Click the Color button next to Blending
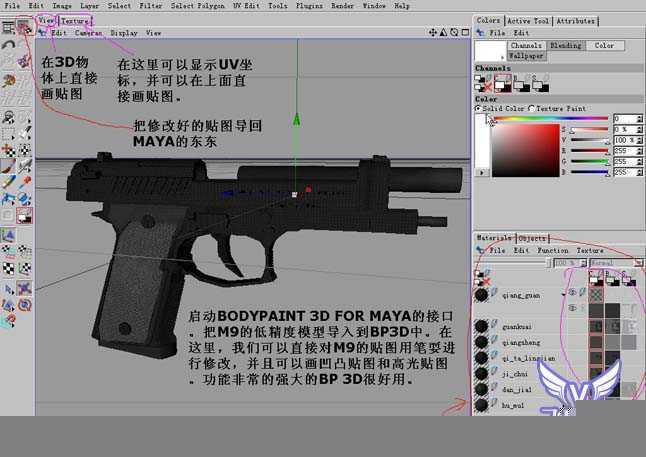The width and height of the screenshot is (646, 457). [x=604, y=45]
